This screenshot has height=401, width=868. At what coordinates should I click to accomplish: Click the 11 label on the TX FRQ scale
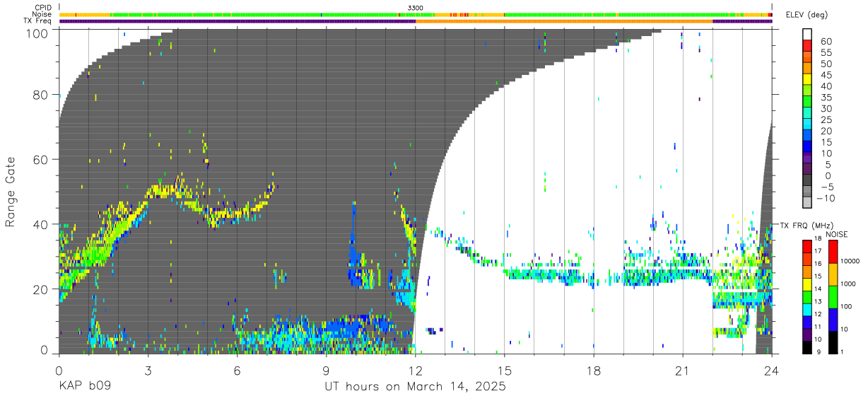tap(819, 327)
